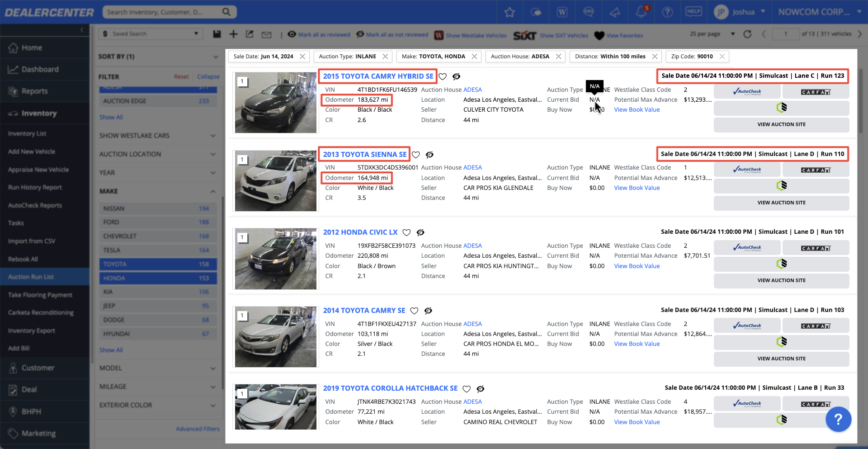Remove the Make TOYOTA, HONDA filter chip
This screenshot has width=868, height=449.
(474, 57)
